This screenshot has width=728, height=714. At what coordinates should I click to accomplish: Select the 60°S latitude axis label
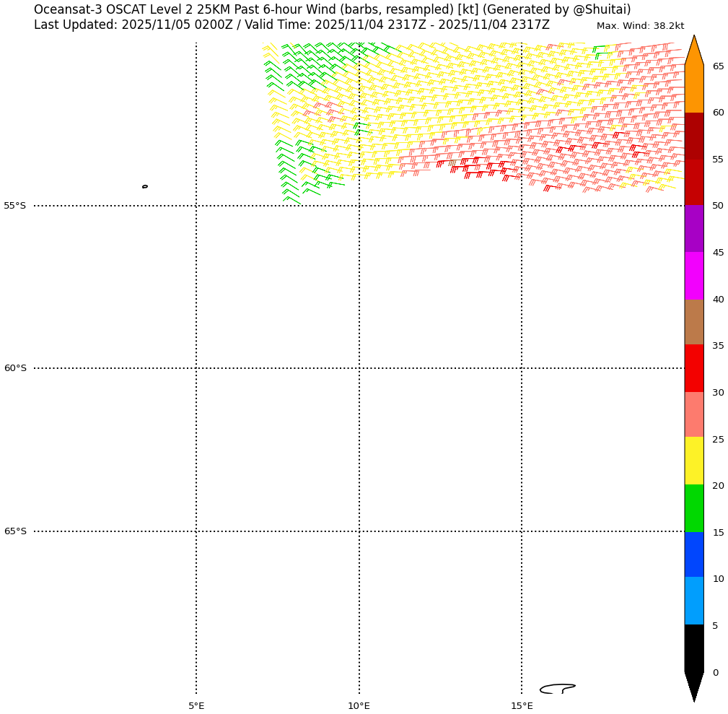point(14,368)
